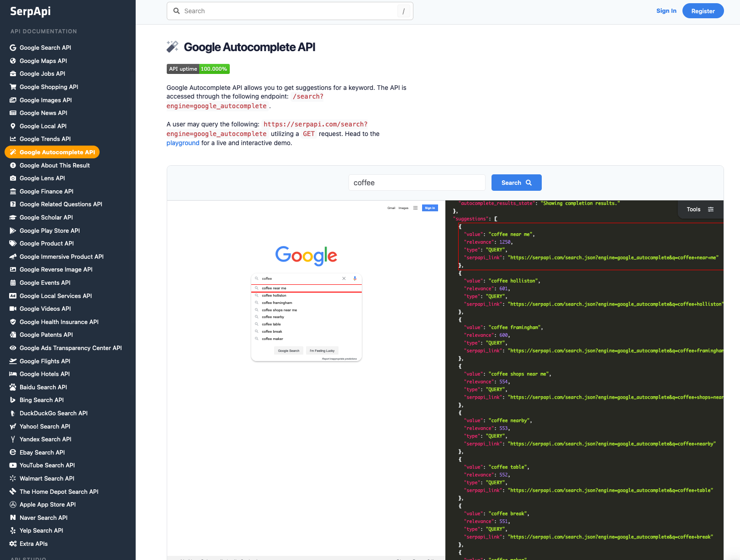740x560 pixels.
Task: Click the Walmart Search API spark icon
Action: click(x=13, y=478)
